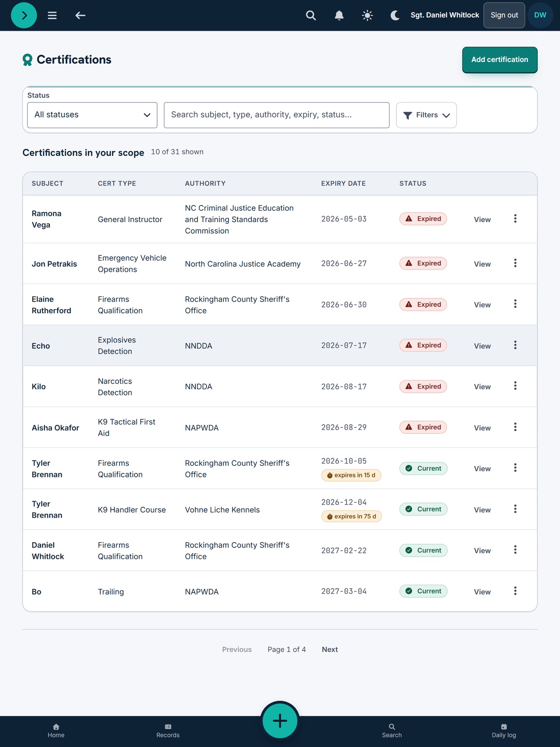
Task: Click the DW user avatar
Action: coord(540,15)
